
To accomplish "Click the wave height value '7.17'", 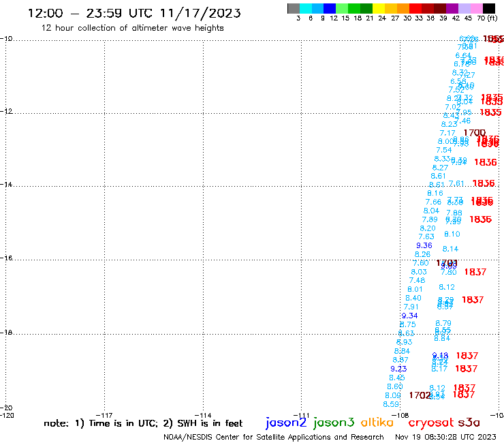I will 447,133.
